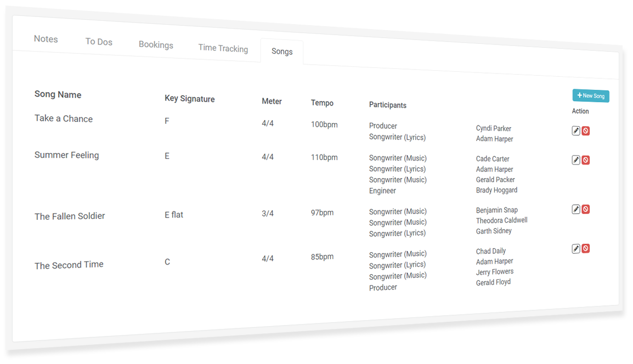Select the Summer Feeling song title
Image resolution: width=633 pixels, height=364 pixels.
click(x=67, y=155)
